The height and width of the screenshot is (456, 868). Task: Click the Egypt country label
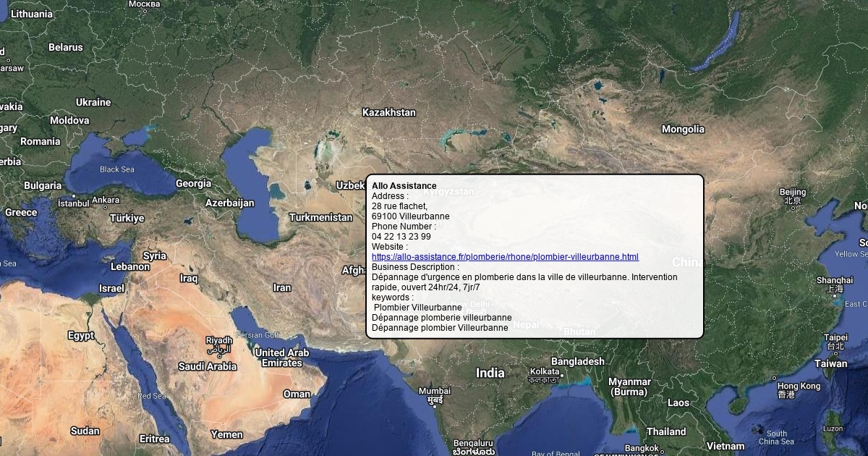click(81, 335)
